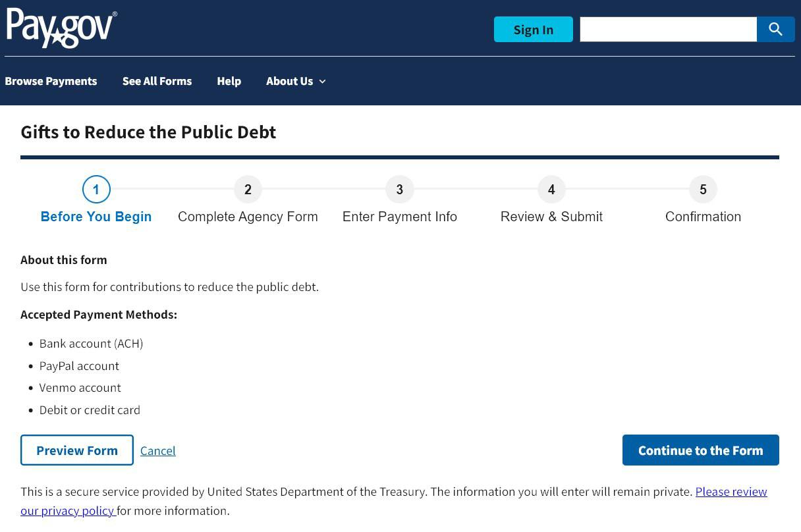
Task: Click the Complete Agency Form step label
Action: (248, 217)
